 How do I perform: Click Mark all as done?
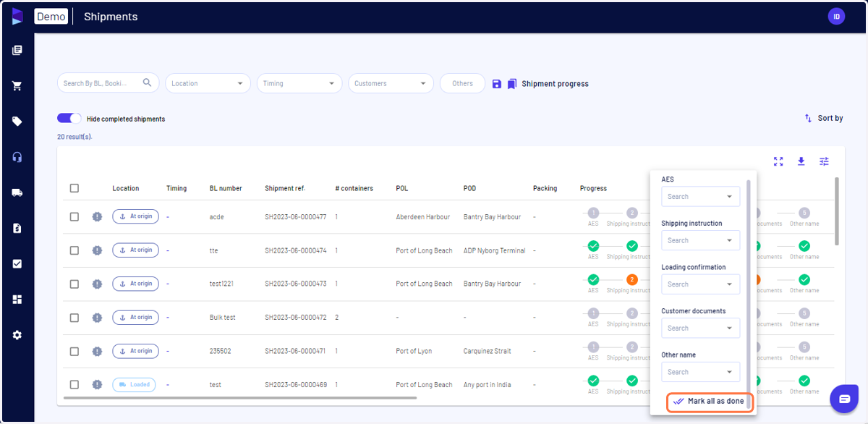point(710,401)
